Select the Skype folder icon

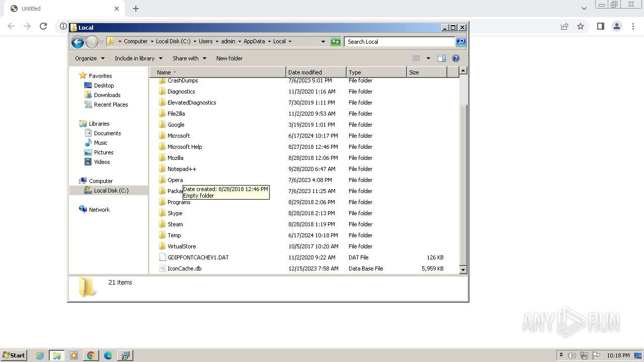tap(162, 213)
